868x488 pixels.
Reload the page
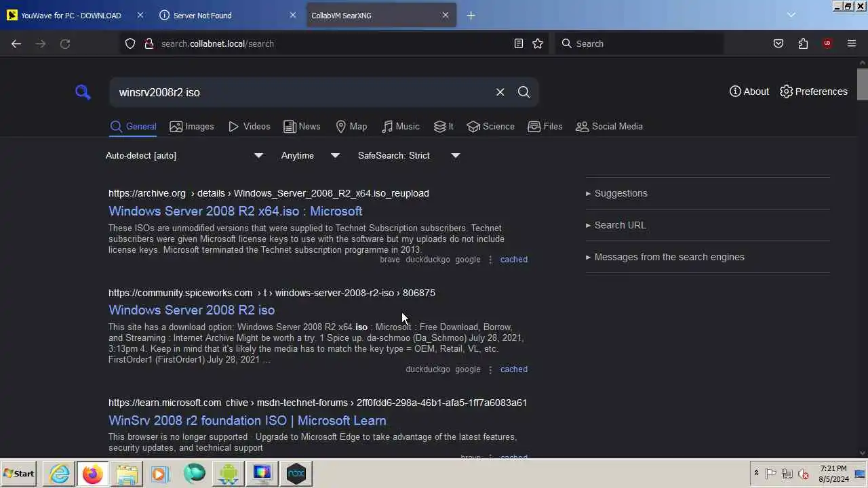(65, 43)
